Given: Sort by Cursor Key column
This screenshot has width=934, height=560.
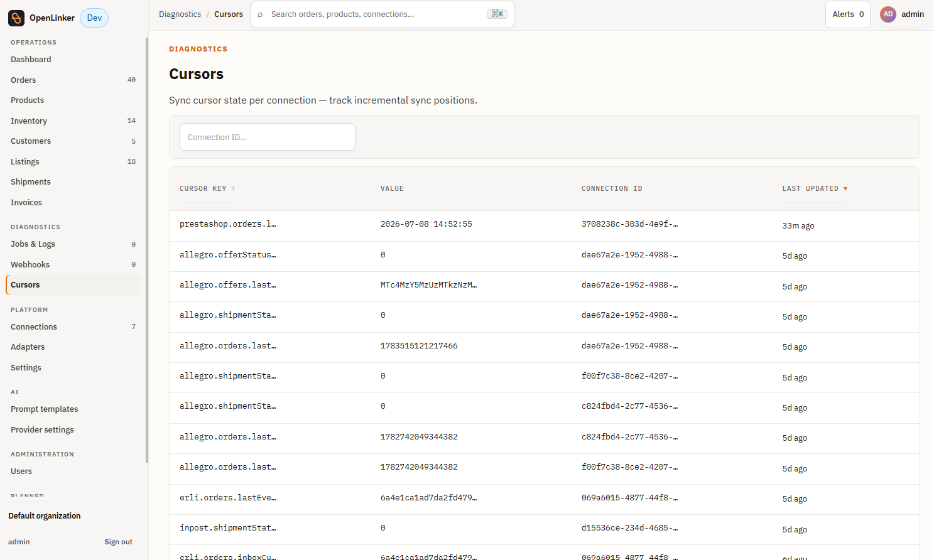Looking at the screenshot, I should tap(207, 188).
